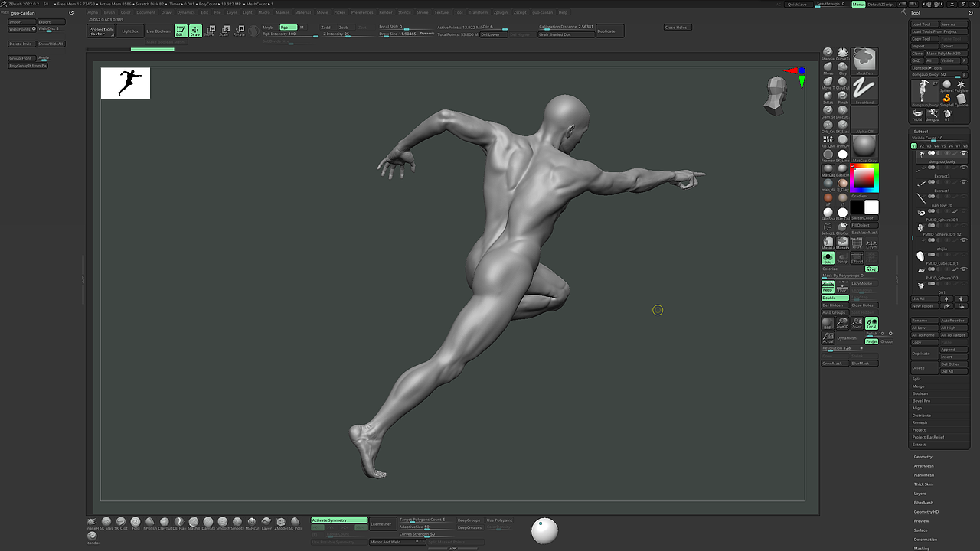The height and width of the screenshot is (551, 980).
Task: Open the MatCap Gray material picker
Action: point(864,148)
